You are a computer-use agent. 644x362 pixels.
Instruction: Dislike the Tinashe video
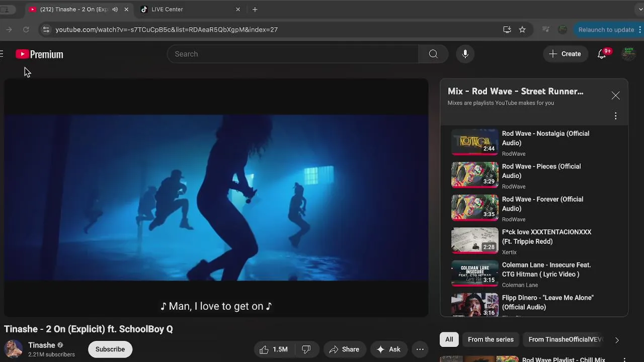306,349
